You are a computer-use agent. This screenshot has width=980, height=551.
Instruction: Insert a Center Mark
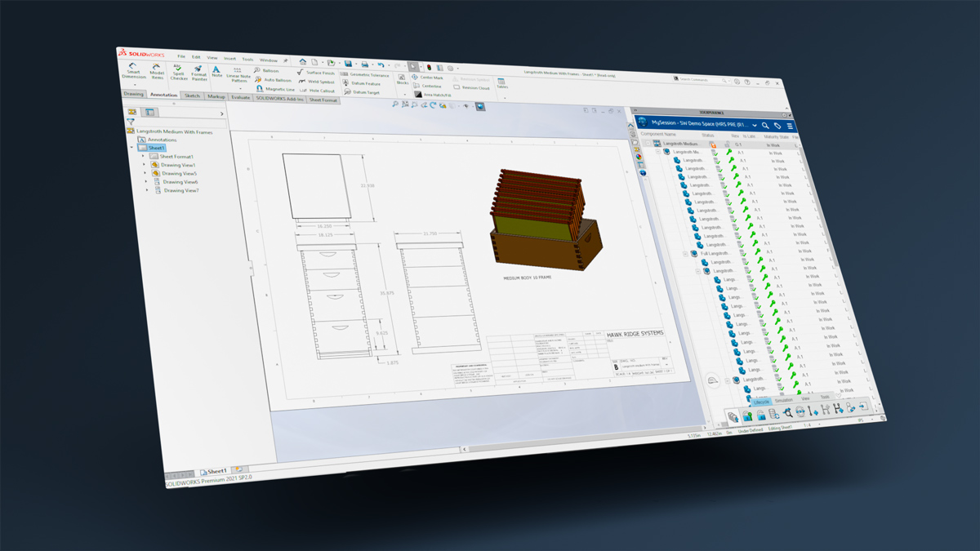(428, 78)
